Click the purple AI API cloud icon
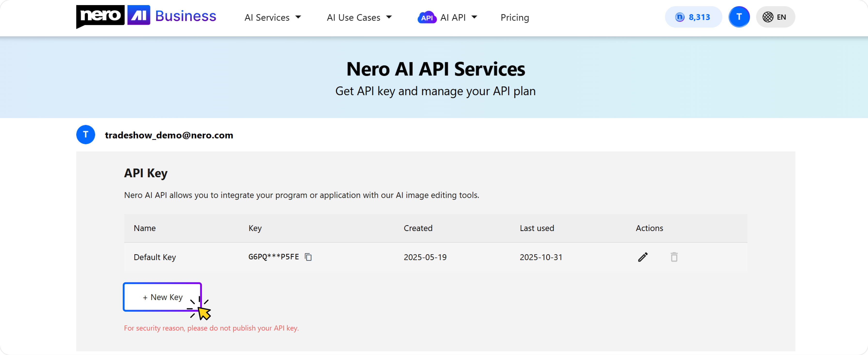The width and height of the screenshot is (868, 355). tap(427, 17)
